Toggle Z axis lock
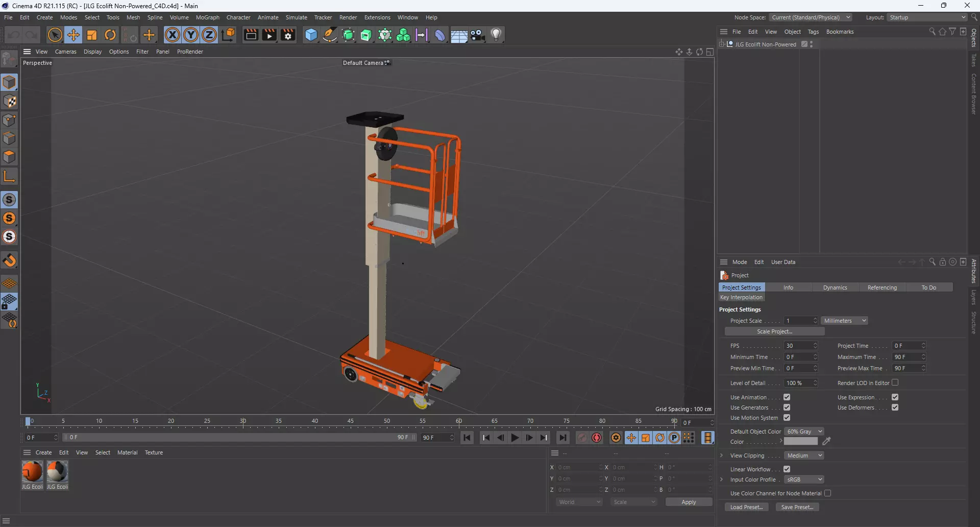The image size is (980, 527). click(x=209, y=35)
